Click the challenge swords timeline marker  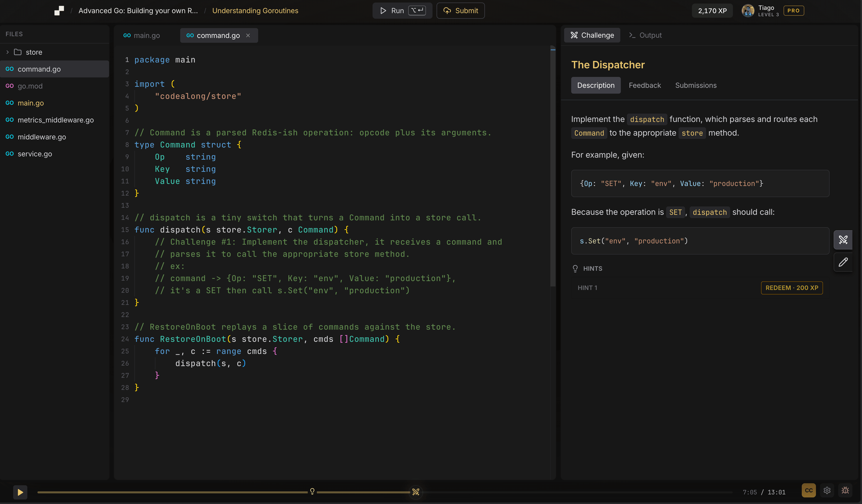click(x=416, y=492)
